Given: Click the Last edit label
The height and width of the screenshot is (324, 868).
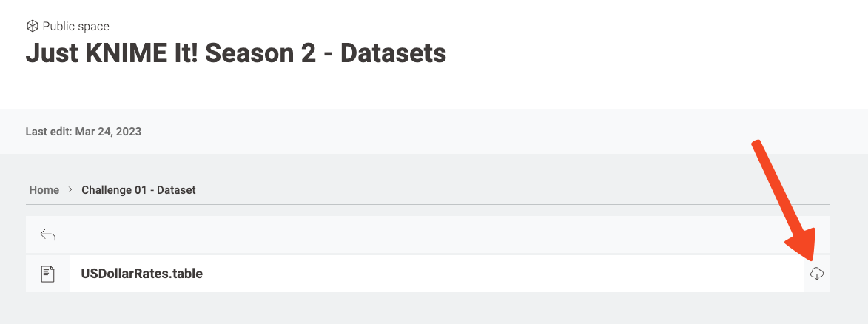Looking at the screenshot, I should 49,132.
